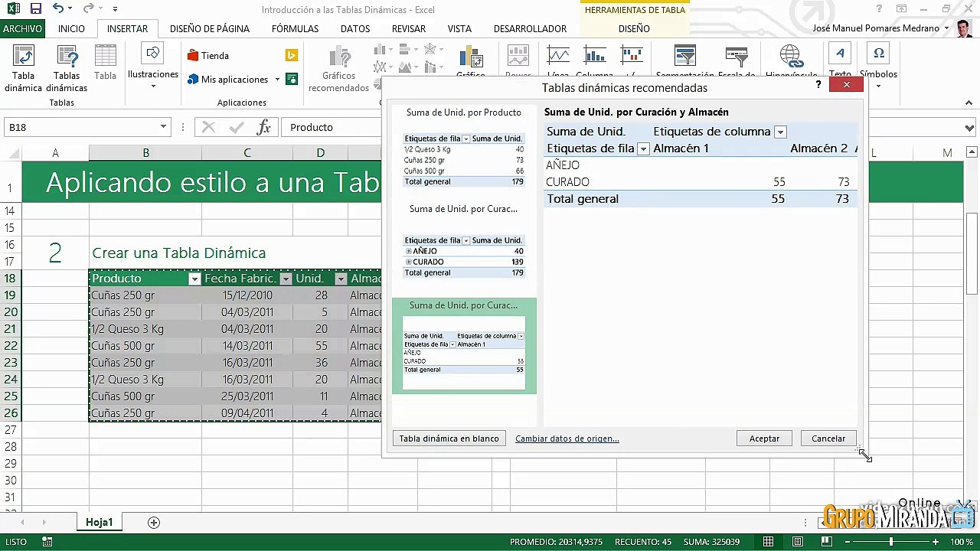
Task: Click the zoom in plus button
Action: [x=936, y=542]
